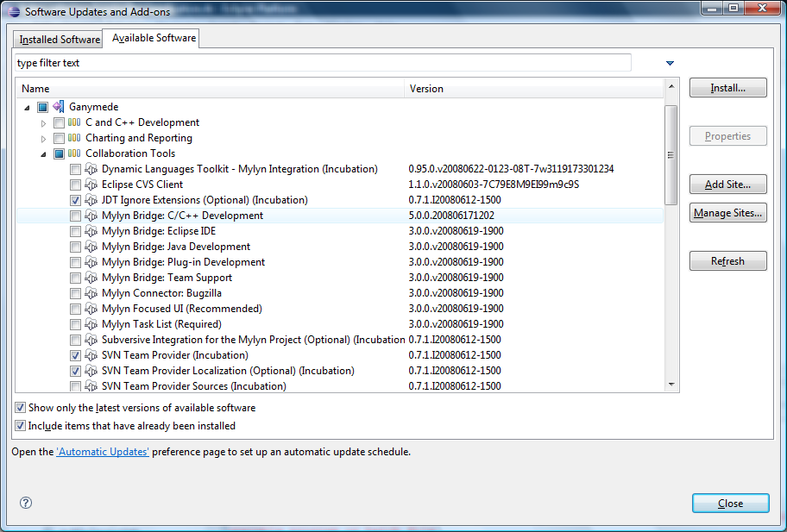Switch to the Installed Software tab
The image size is (787, 532).
tap(60, 39)
